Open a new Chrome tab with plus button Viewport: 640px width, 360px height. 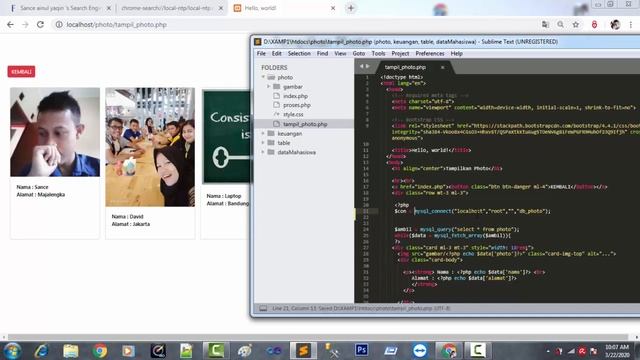click(x=351, y=8)
